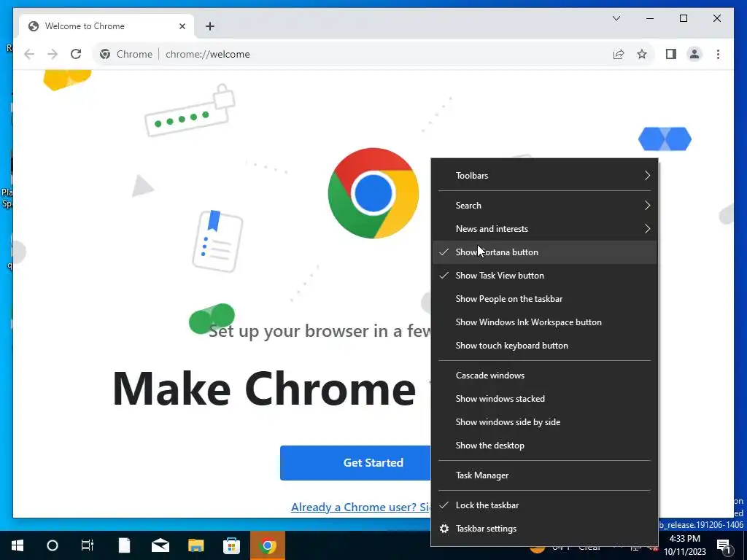Open Chrome's side panel
This screenshot has width=747, height=560.
(x=671, y=54)
